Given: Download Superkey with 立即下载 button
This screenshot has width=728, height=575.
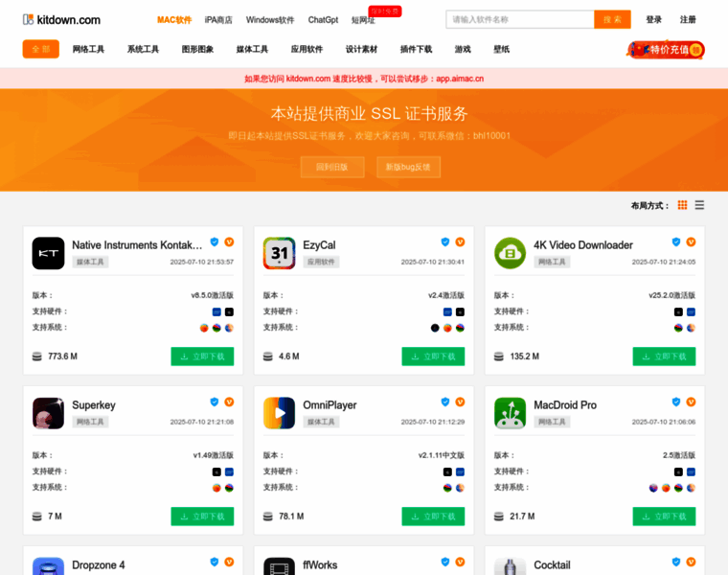Looking at the screenshot, I should (202, 516).
